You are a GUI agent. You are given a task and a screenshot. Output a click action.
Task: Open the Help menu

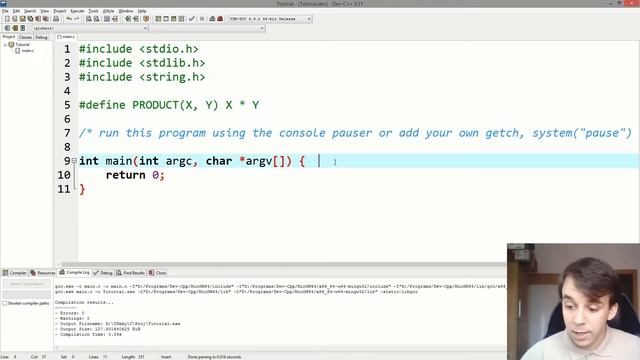[142, 11]
